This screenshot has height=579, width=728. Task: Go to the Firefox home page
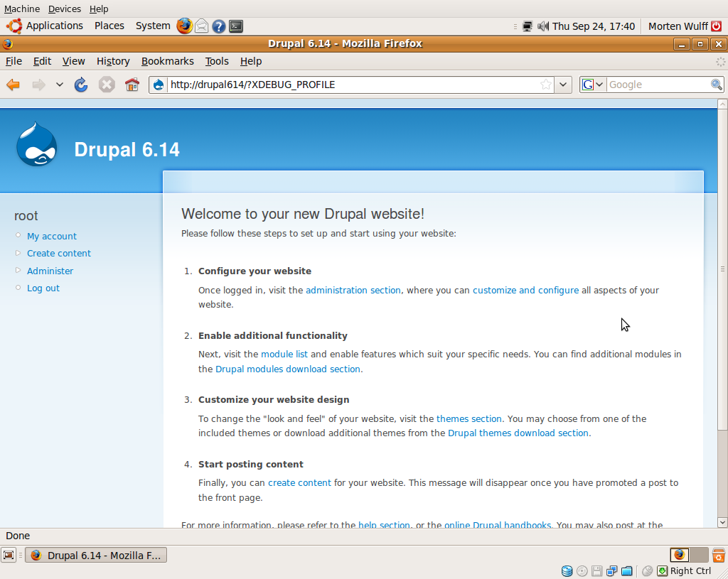click(x=132, y=85)
